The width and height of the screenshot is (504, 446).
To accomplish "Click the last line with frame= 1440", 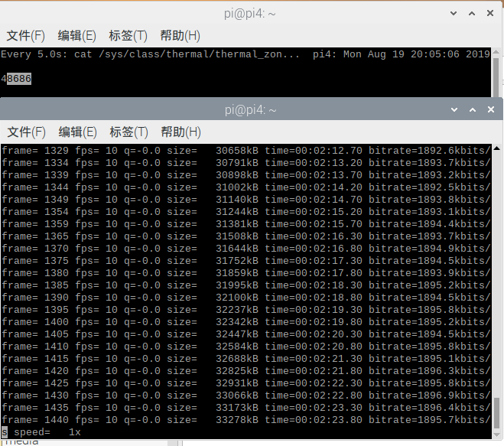I will [x=246, y=420].
